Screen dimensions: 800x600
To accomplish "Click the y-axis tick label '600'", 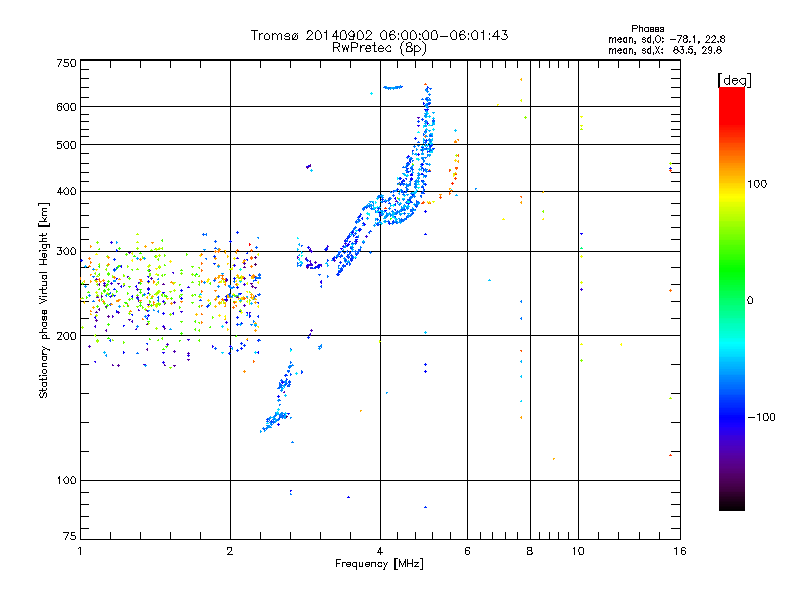I will [x=67, y=107].
